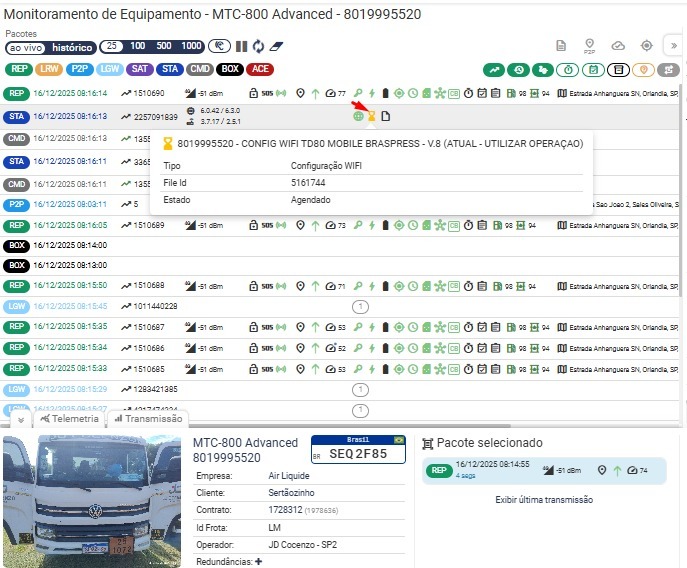This screenshot has width=687, height=568.
Task: Open the document icon in STA row
Action: (386, 116)
